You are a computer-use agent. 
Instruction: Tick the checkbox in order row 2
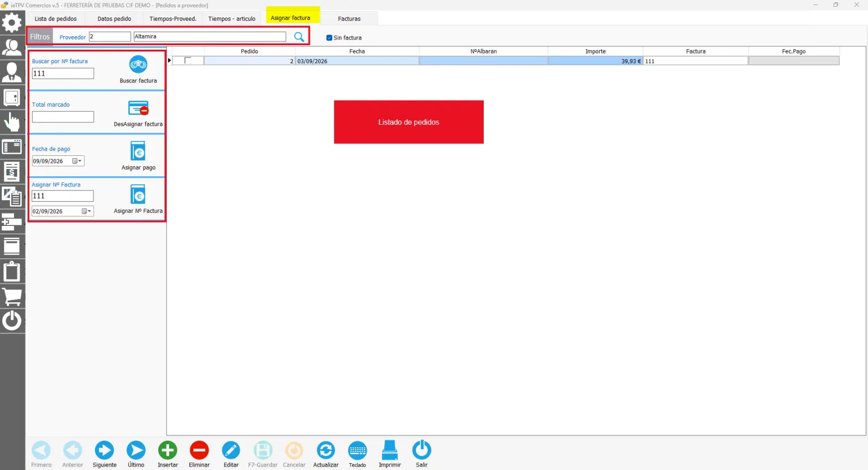point(188,60)
